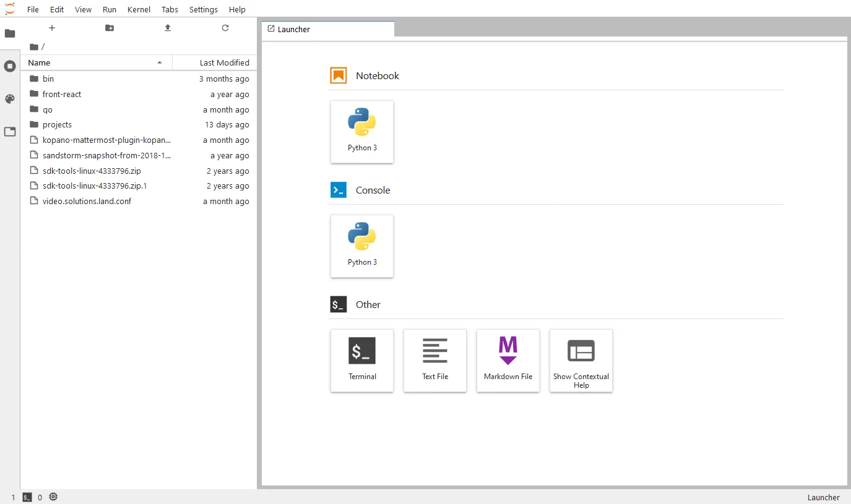Open the Commands palette sidebar icon
This screenshot has width=851, height=504.
coord(10,99)
